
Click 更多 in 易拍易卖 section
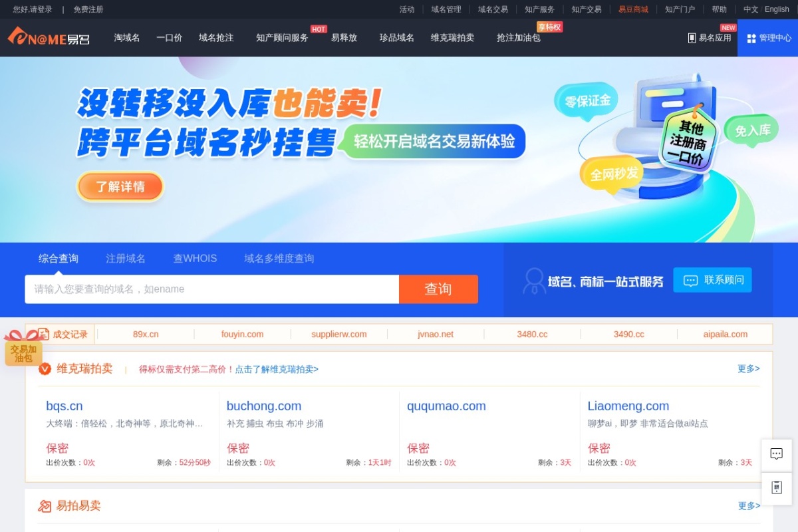[749, 506]
